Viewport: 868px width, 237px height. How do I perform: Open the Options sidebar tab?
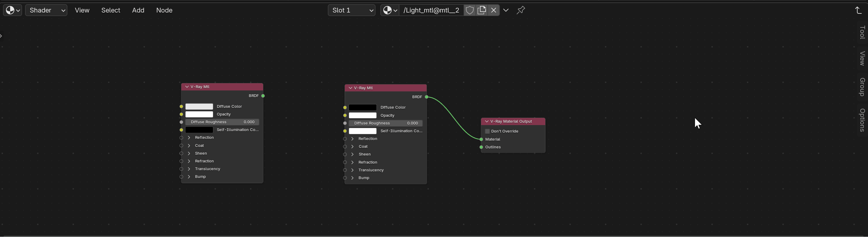point(862,120)
